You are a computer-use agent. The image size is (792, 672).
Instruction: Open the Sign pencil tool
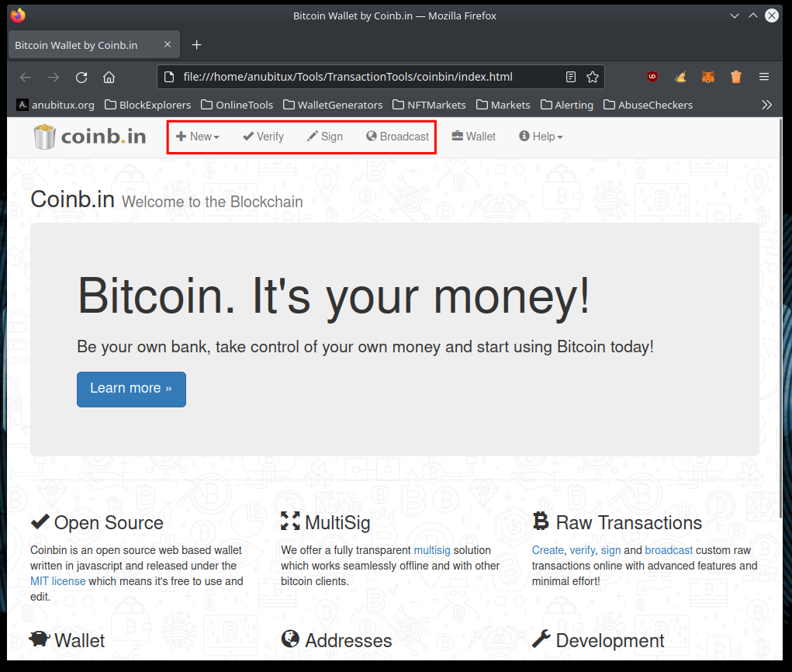(x=313, y=136)
